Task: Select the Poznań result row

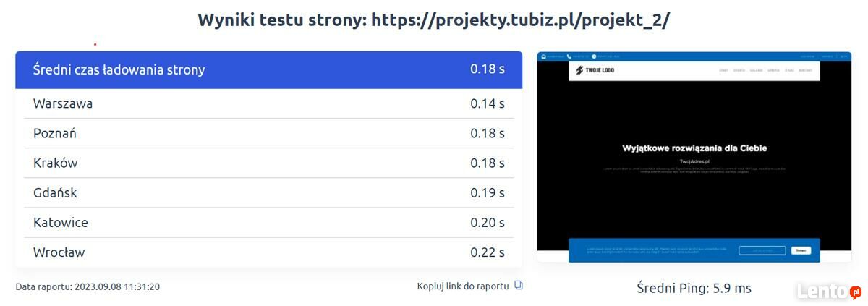Action: point(268,133)
